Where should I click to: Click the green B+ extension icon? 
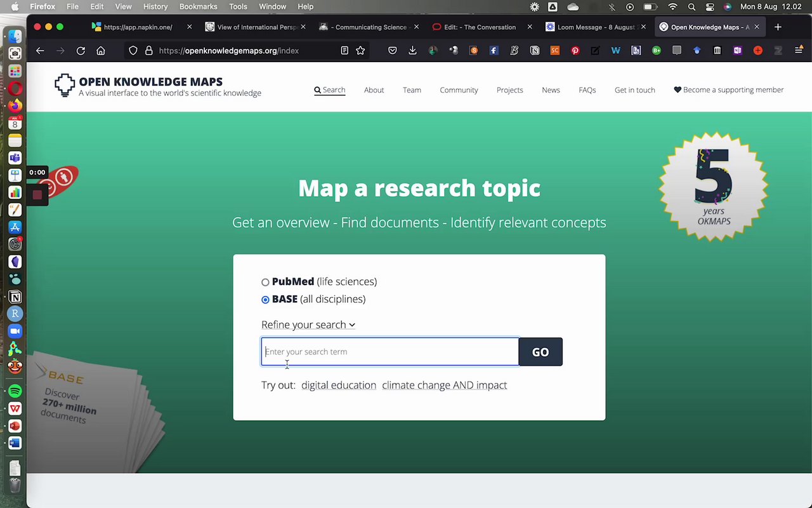(x=657, y=51)
